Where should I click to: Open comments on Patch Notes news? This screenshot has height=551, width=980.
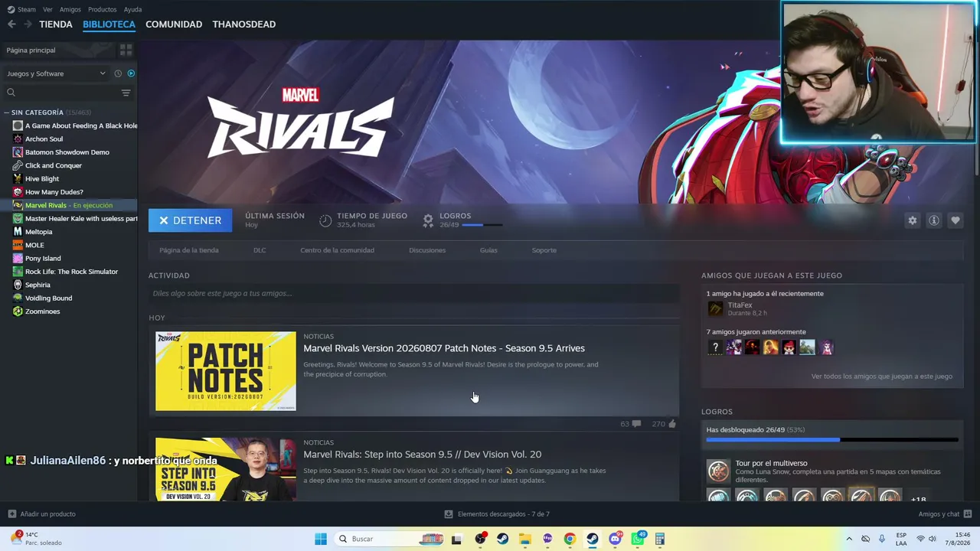(x=630, y=424)
